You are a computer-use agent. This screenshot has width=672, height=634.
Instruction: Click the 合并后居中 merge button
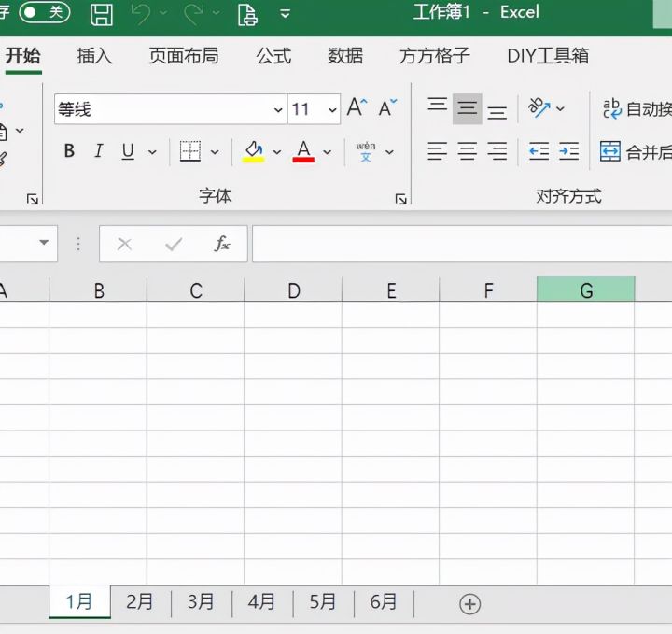pyautogui.click(x=636, y=152)
